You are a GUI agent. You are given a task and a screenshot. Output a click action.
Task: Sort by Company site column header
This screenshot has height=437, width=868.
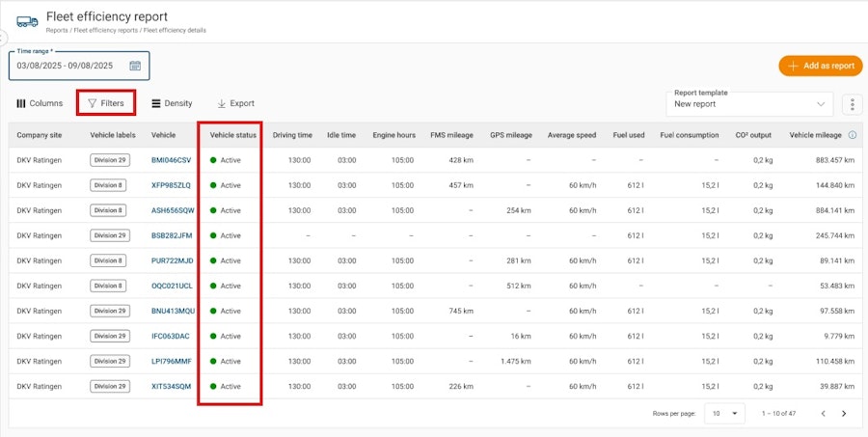coord(40,135)
